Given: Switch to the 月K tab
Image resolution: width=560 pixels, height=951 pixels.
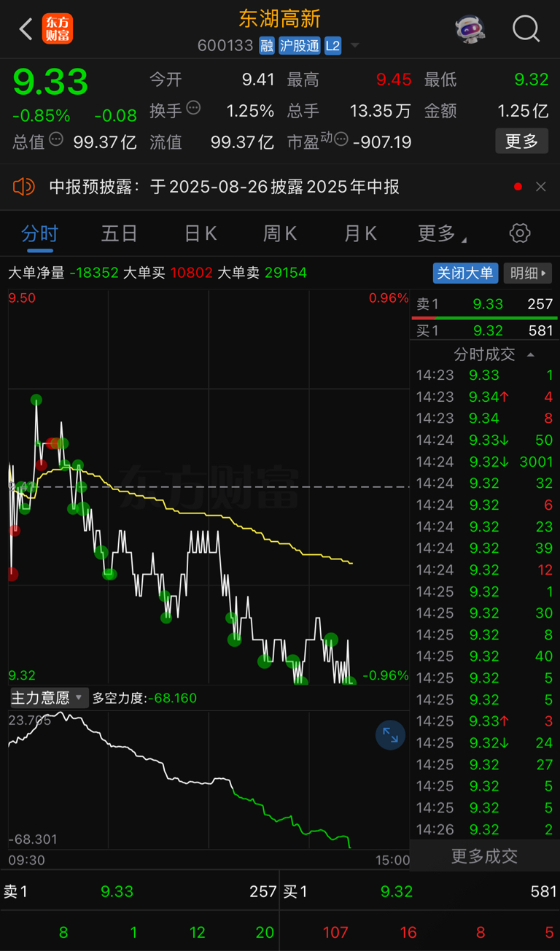Looking at the screenshot, I should tap(360, 233).
